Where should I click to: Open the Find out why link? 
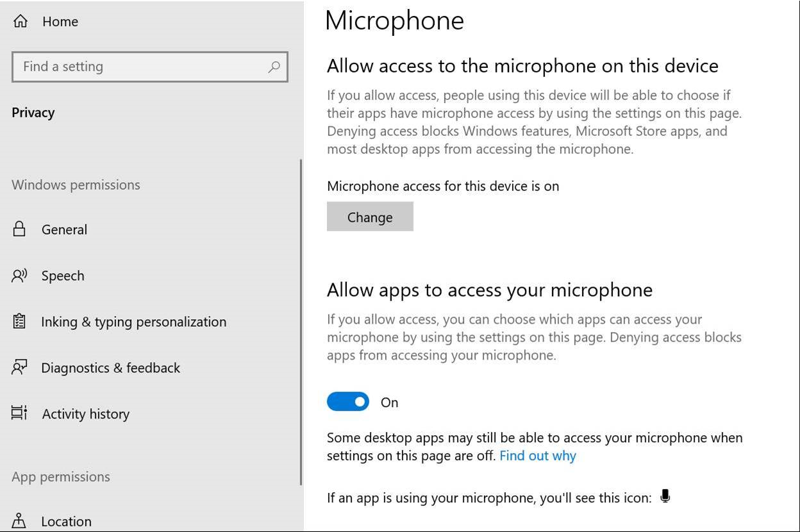[x=537, y=456]
